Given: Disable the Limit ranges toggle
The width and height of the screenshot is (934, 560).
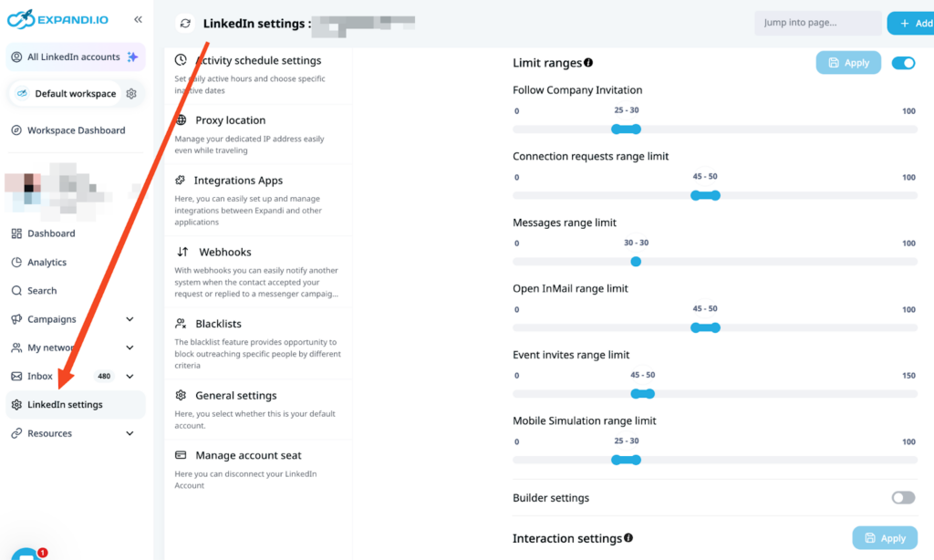Looking at the screenshot, I should pos(903,63).
